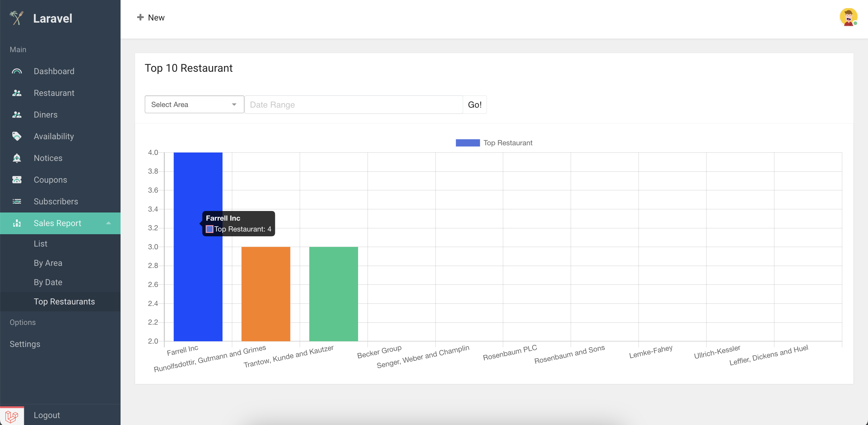Open the Availability section
This screenshot has height=425, width=868.
click(x=54, y=136)
